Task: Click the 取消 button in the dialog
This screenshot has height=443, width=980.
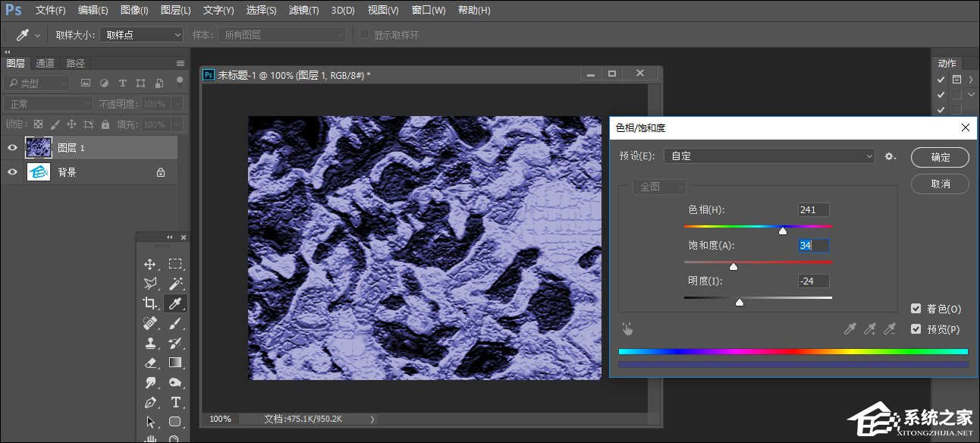Action: coord(940,184)
